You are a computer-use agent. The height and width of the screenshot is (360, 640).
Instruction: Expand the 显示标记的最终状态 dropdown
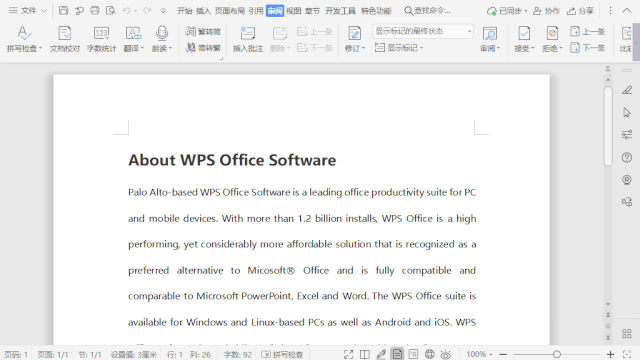(423, 31)
